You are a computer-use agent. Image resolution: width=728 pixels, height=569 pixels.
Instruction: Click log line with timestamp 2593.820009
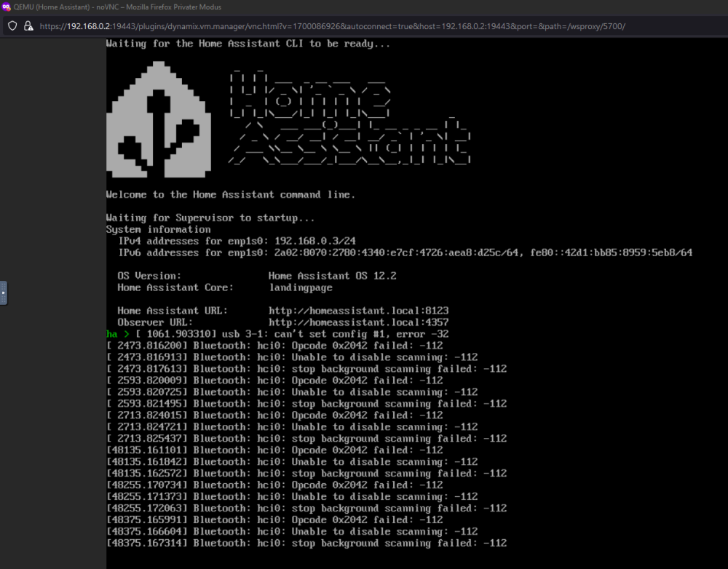274,381
